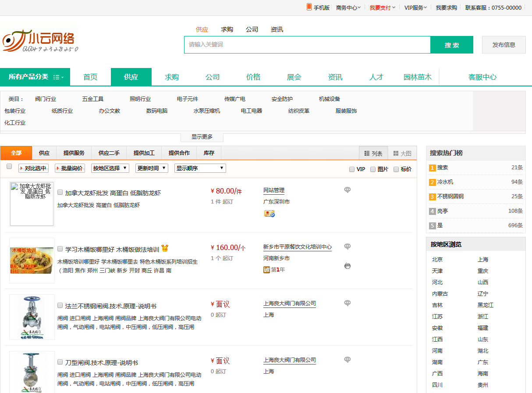532x393 pixels.
Task: Click the 小云网络 site logo
Action: pyautogui.click(x=40, y=42)
